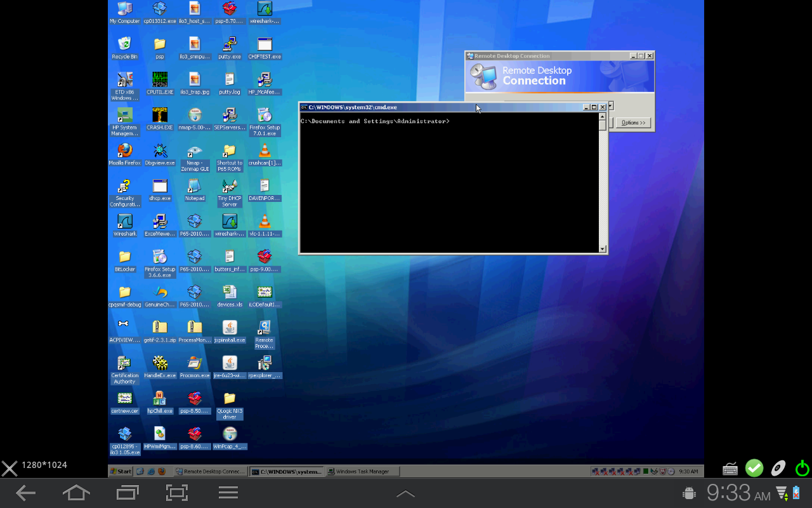Tap the green checkmark button

tap(754, 469)
